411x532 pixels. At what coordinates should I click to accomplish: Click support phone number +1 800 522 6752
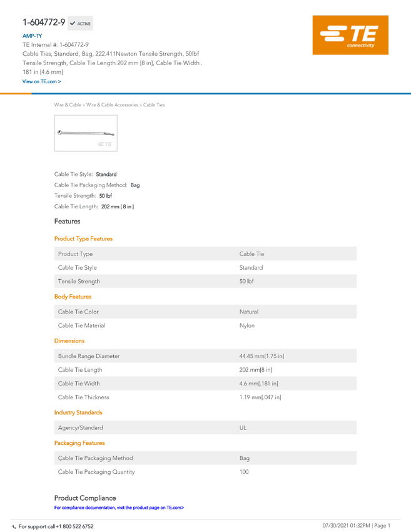[x=75, y=526]
